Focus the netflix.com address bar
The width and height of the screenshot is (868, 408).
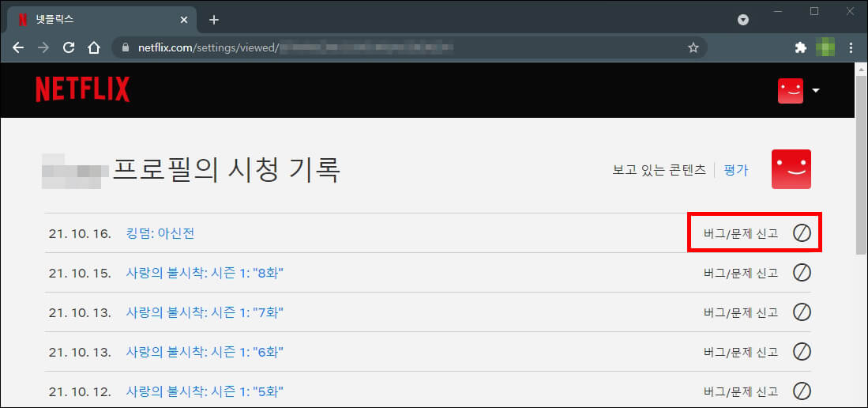410,48
